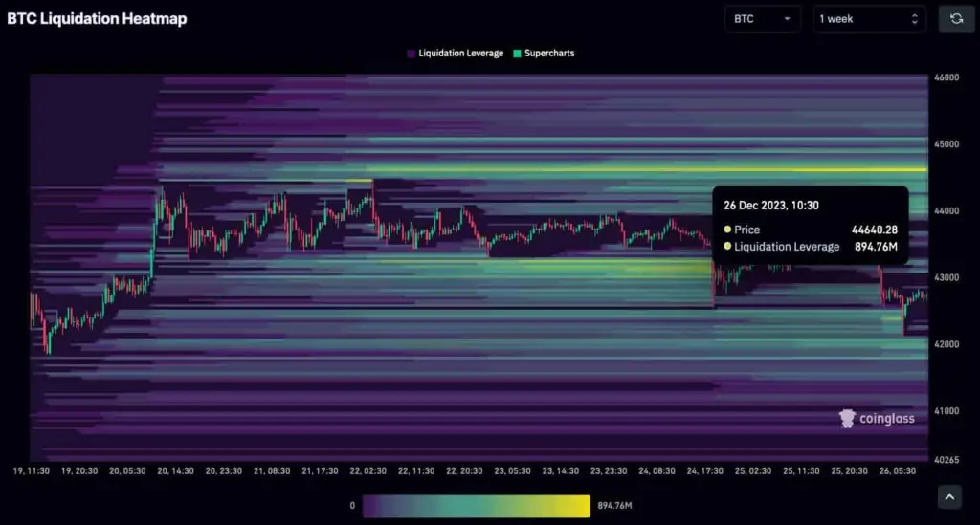Open the BTC coin dropdown
980x525 pixels.
(763, 19)
